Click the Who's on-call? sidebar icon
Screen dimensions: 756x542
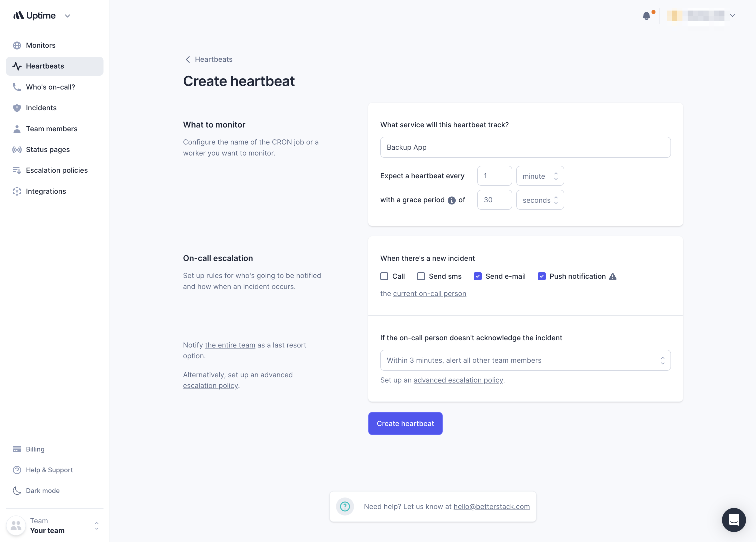(x=17, y=87)
